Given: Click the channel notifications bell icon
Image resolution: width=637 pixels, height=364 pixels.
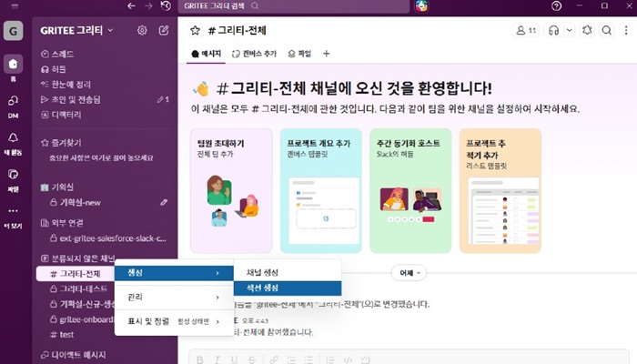Looking at the screenshot, I should 589,30.
